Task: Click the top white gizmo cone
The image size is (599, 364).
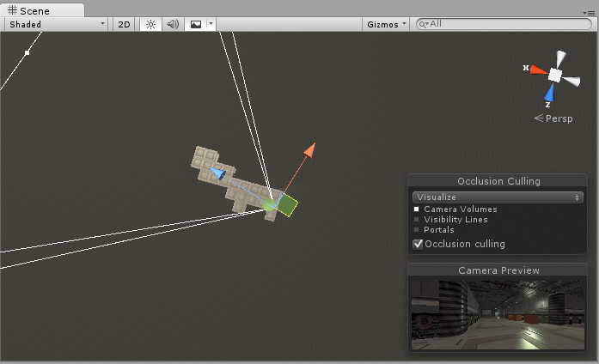Action: pyautogui.click(x=560, y=58)
